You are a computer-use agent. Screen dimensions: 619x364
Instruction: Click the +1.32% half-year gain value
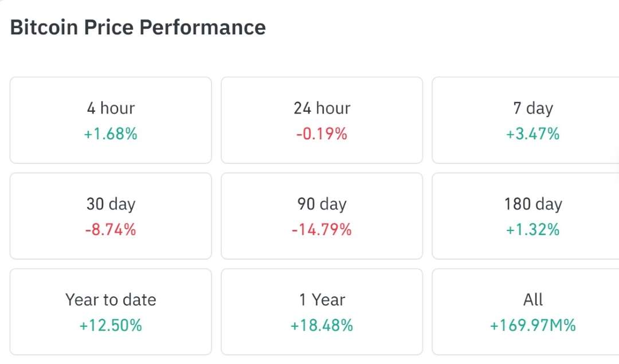click(x=533, y=230)
